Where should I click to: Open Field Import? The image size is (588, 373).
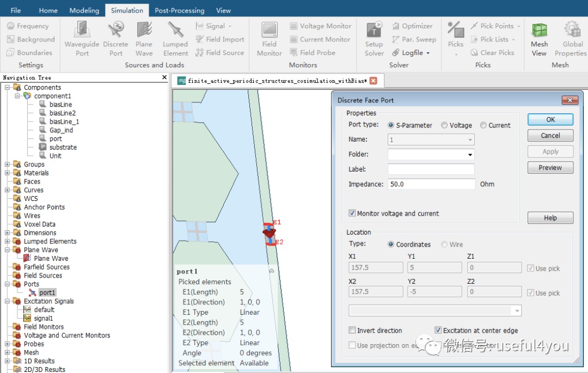coord(220,39)
